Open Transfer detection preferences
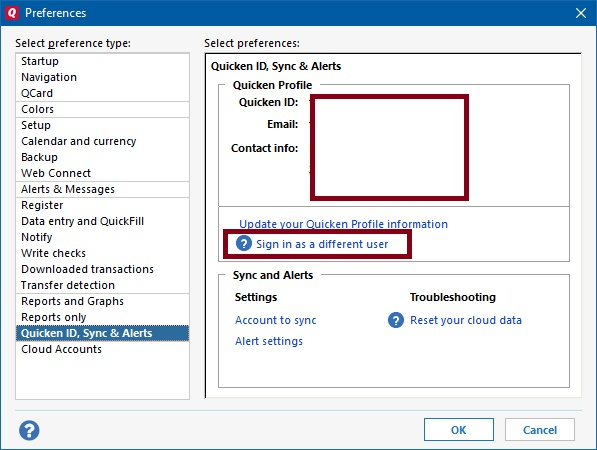597x450 pixels. coord(102,285)
